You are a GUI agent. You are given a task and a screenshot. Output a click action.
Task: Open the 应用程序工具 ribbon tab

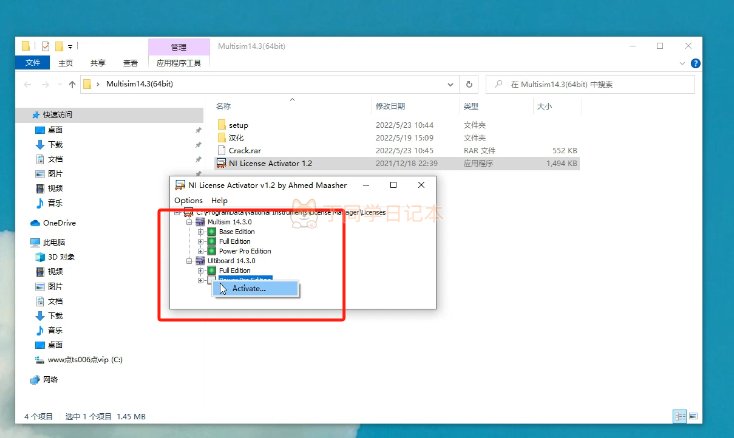click(178, 63)
